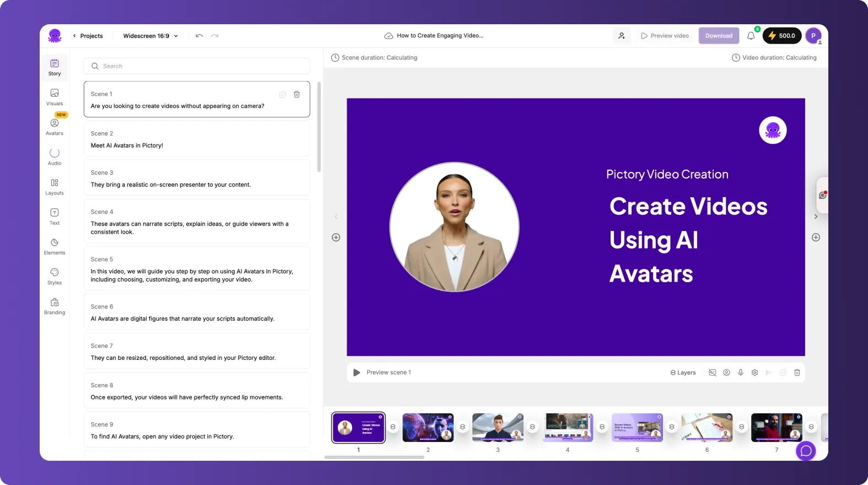Open the Visuals panel
868x485 pixels.
coord(55,97)
